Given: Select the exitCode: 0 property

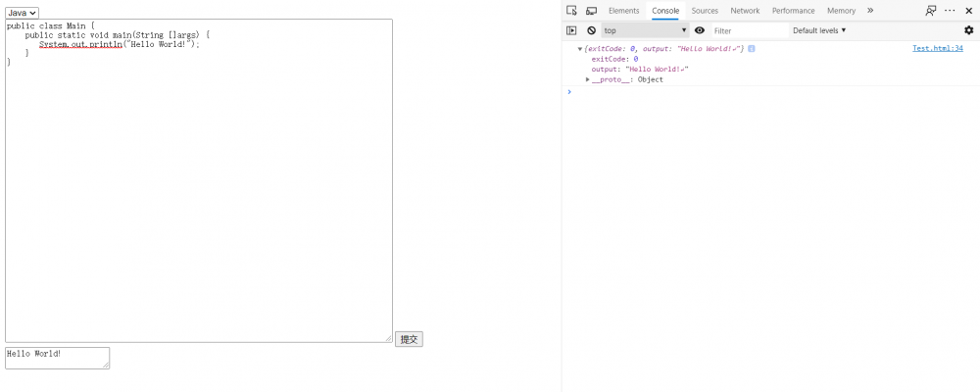Looking at the screenshot, I should pos(615,59).
